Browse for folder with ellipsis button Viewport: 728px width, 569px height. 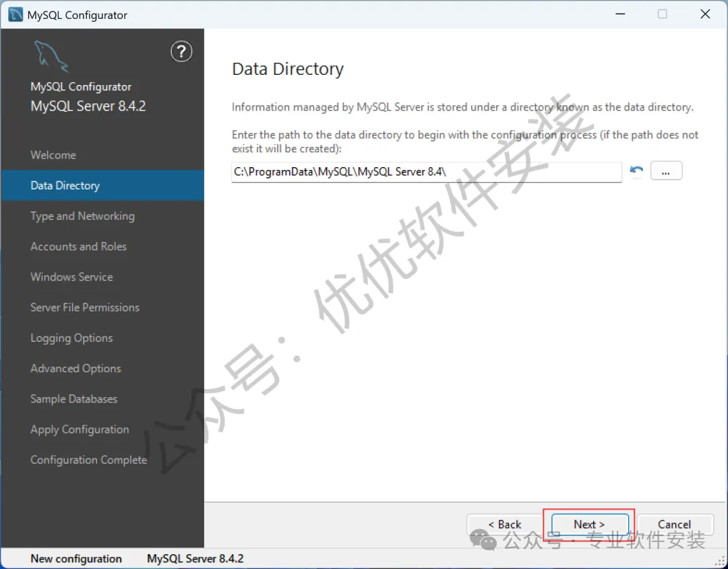[x=666, y=171]
